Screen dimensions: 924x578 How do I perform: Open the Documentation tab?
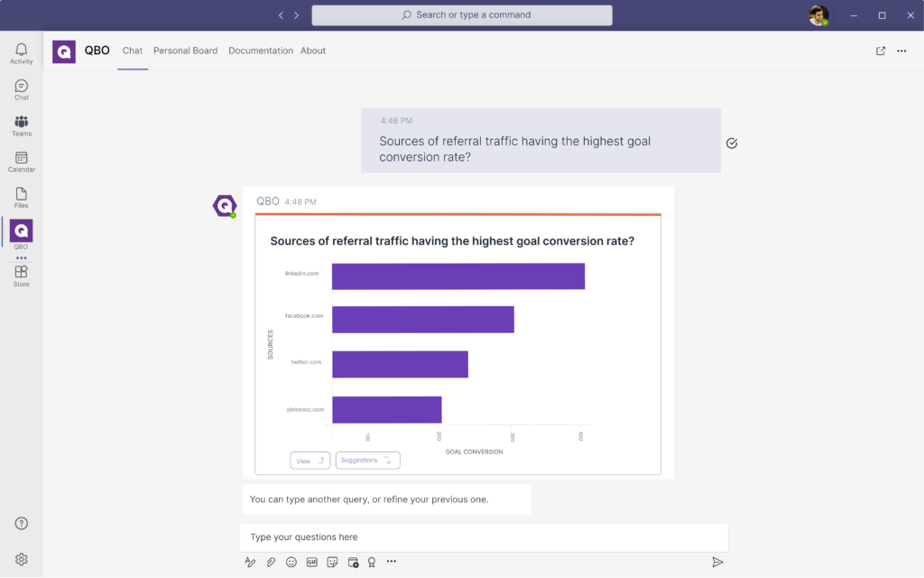click(260, 51)
